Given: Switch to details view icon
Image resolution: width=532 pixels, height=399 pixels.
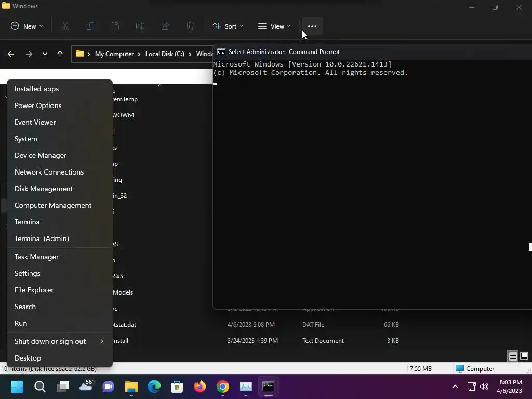Looking at the screenshot, I should 513,356.
